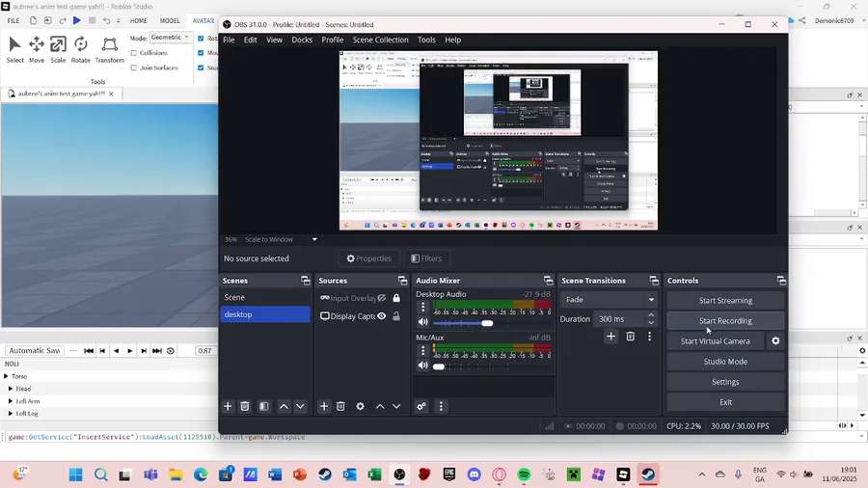The height and width of the screenshot is (488, 868).
Task: Open advanced audio properties gears icon
Action: click(x=421, y=406)
